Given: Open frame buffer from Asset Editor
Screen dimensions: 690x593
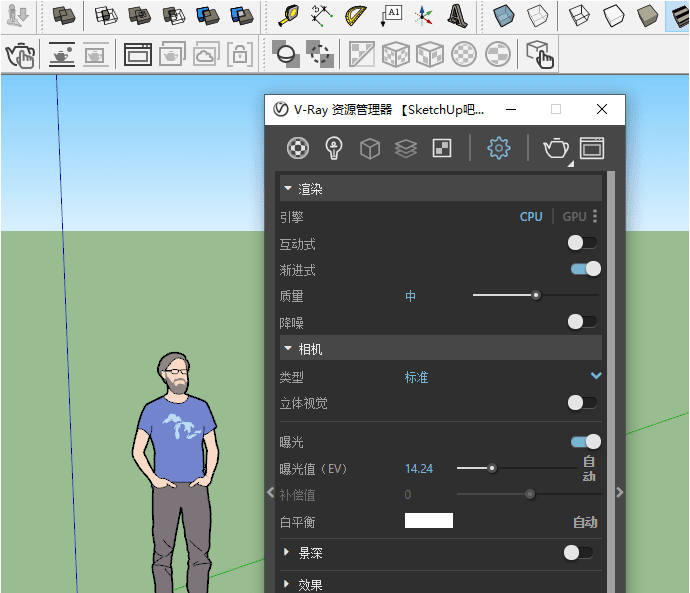Looking at the screenshot, I should (x=592, y=148).
